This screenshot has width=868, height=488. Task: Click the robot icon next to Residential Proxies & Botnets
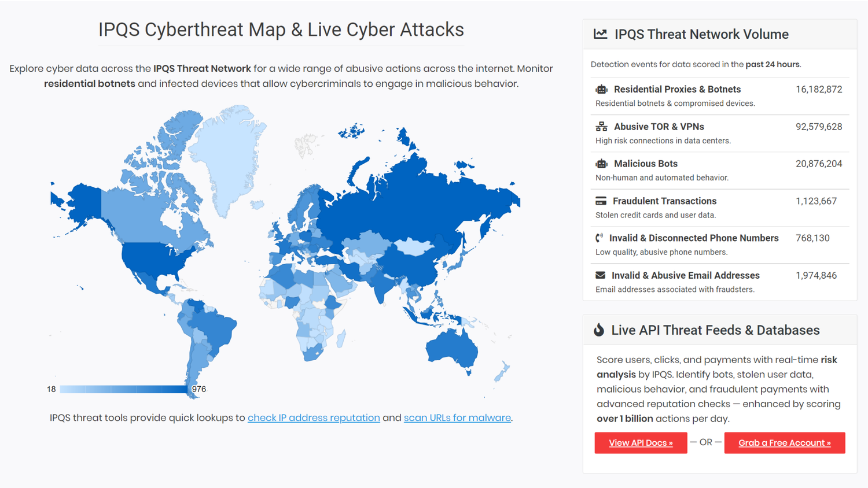pyautogui.click(x=601, y=89)
